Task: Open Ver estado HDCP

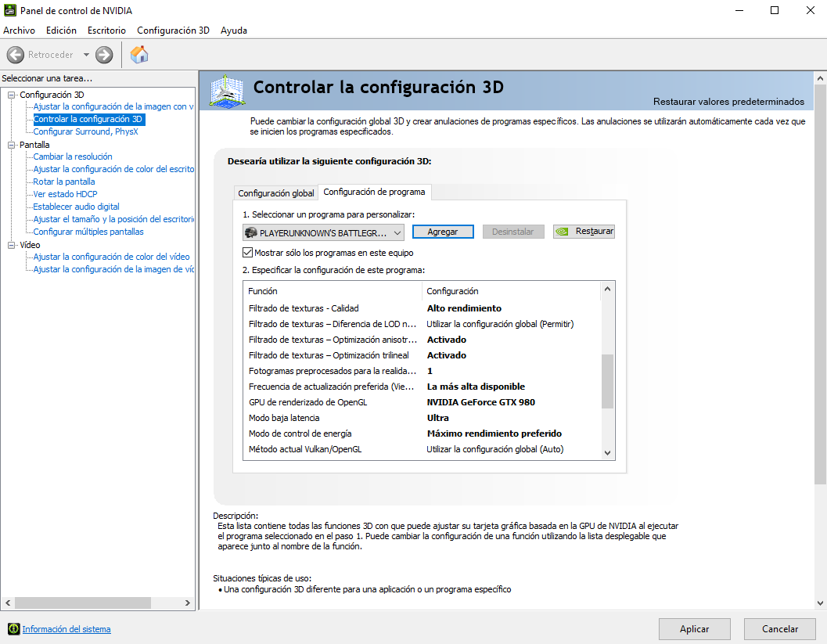Action: (x=66, y=194)
